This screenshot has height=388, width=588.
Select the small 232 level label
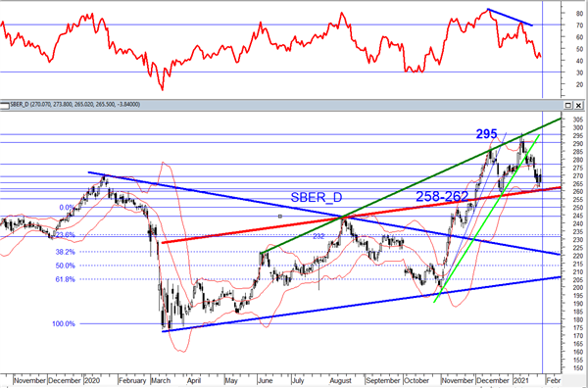[318, 236]
